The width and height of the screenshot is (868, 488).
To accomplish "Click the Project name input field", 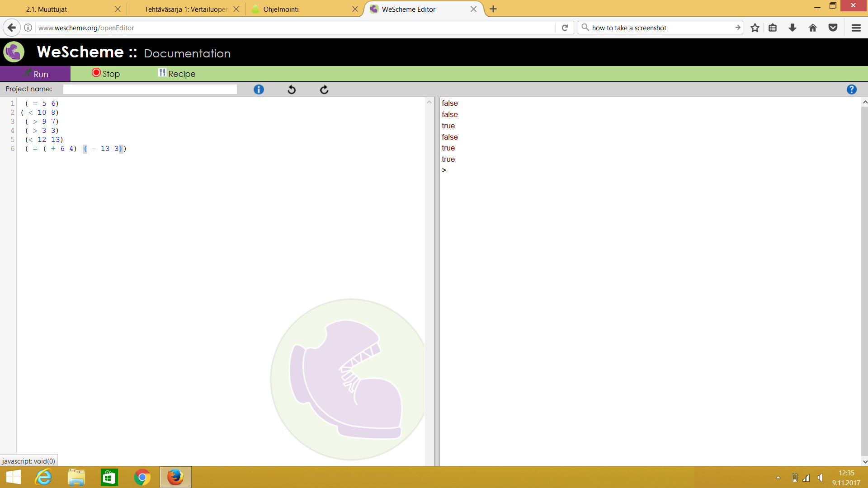I will click(150, 89).
